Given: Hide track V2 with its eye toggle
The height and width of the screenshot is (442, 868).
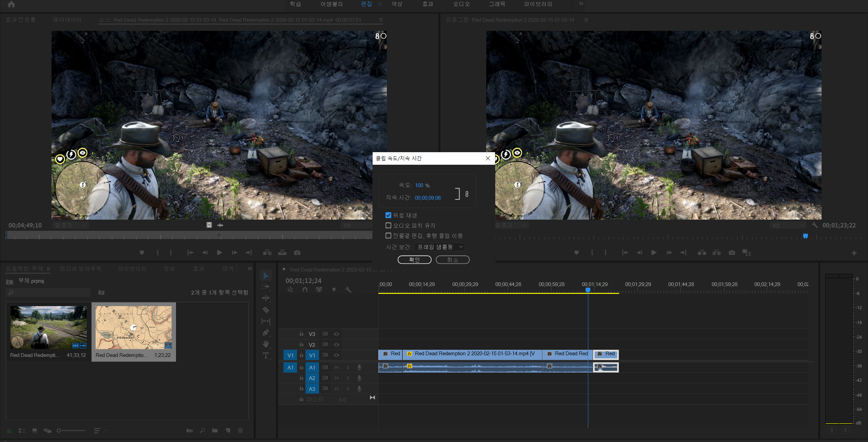Looking at the screenshot, I should tap(336, 345).
